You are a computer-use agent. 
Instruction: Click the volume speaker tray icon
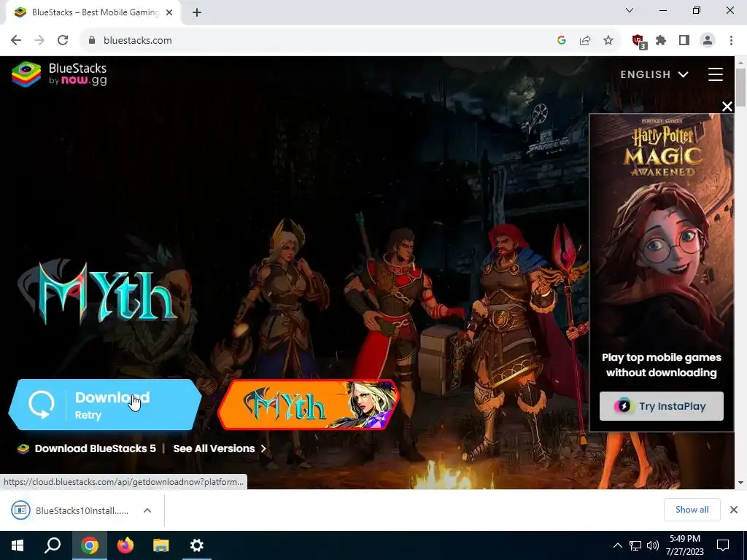[653, 545]
